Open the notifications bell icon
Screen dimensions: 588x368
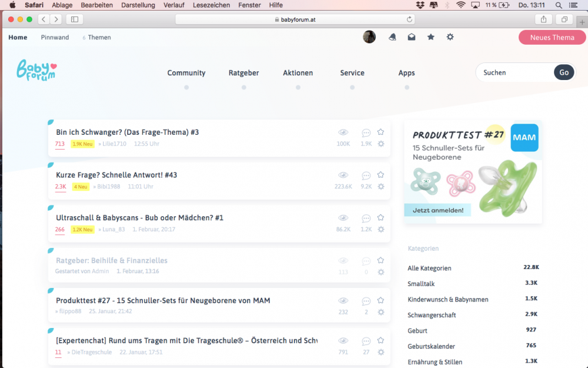pos(392,37)
